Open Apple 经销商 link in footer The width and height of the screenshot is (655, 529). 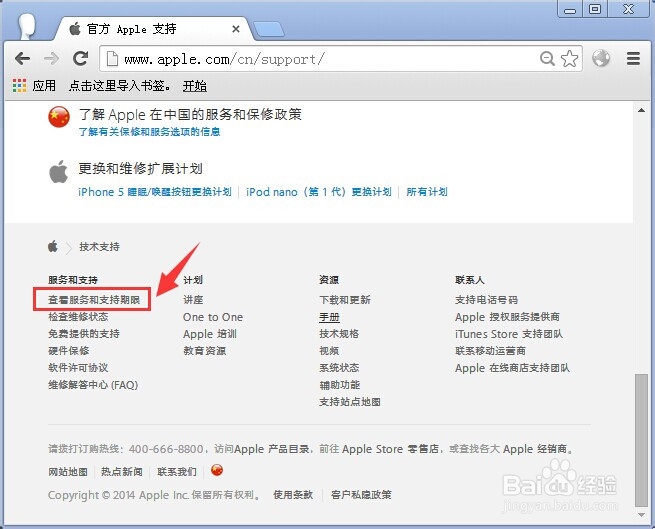535,449
